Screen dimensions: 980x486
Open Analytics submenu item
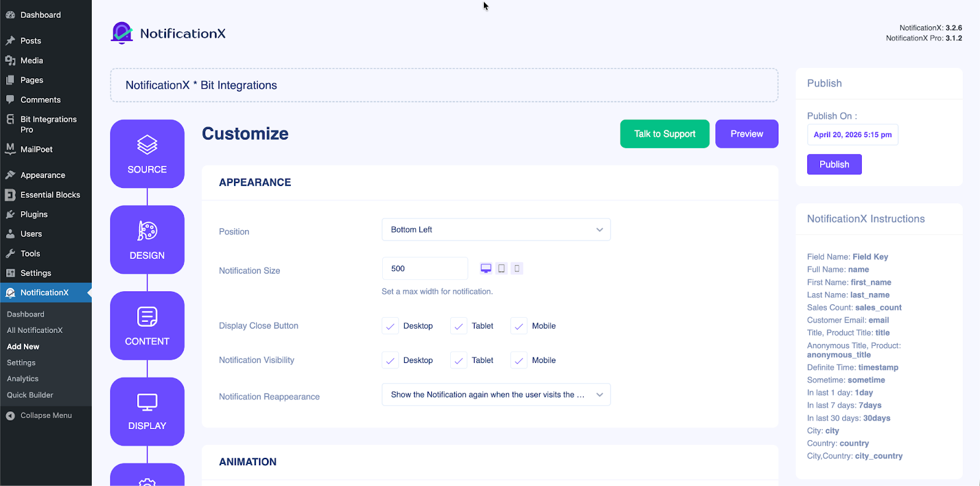pos(23,379)
